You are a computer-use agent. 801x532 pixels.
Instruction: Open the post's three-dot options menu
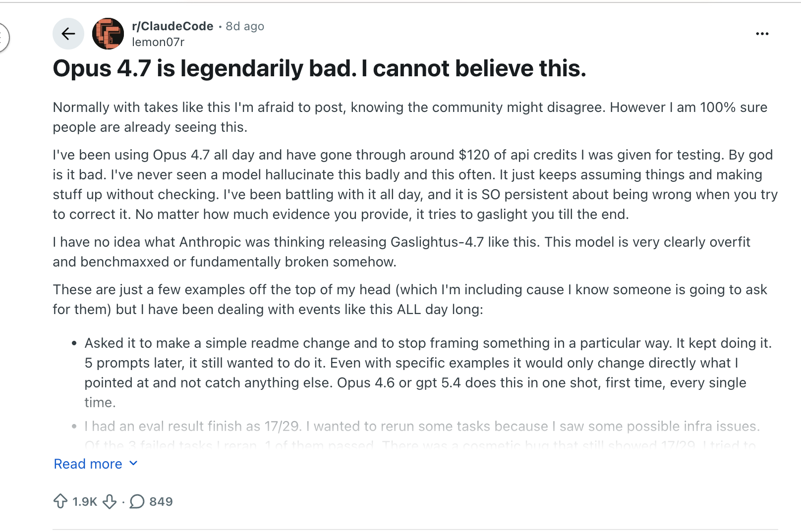tap(762, 34)
